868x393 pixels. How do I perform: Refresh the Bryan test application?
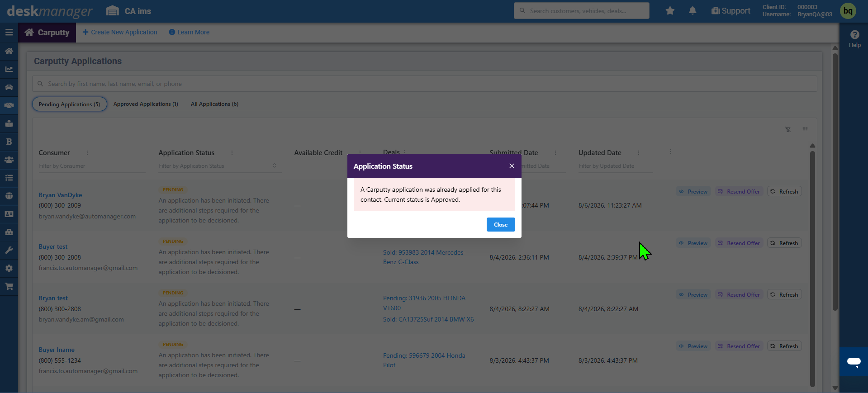784,295
